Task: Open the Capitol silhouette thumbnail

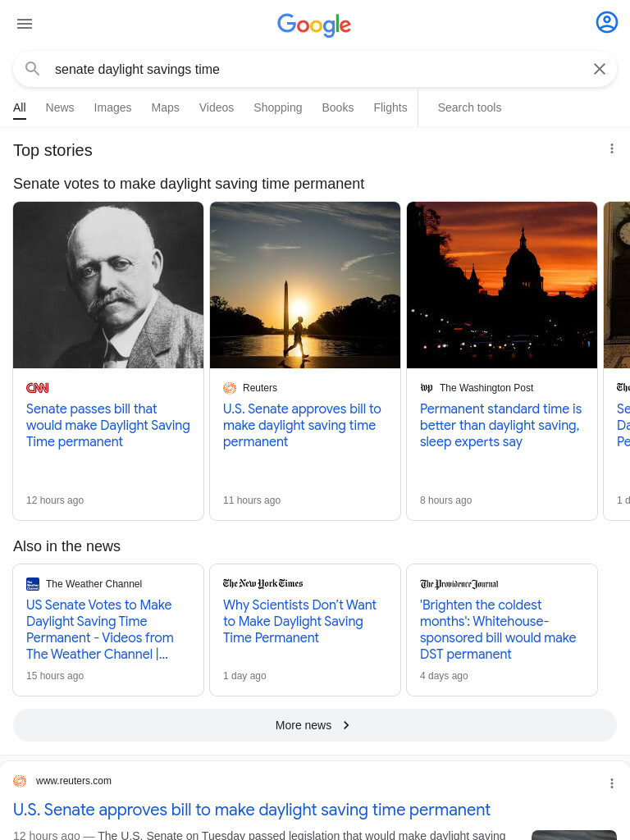Action: [502, 285]
